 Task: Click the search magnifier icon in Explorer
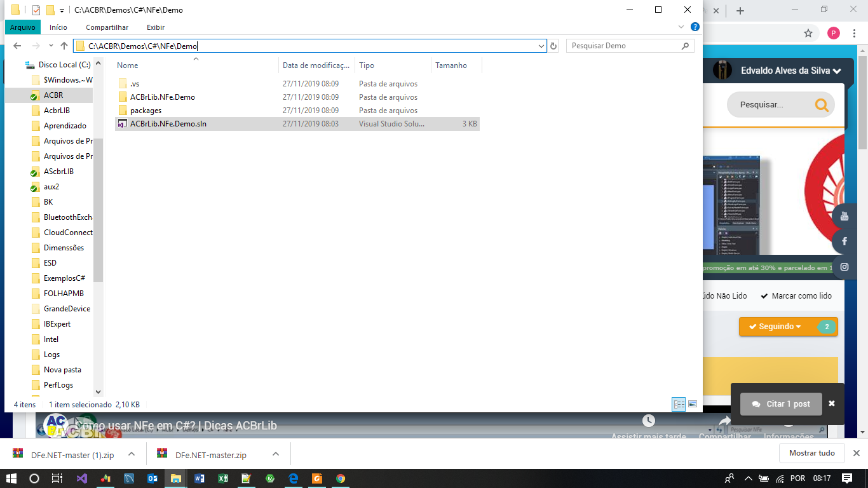coord(685,46)
